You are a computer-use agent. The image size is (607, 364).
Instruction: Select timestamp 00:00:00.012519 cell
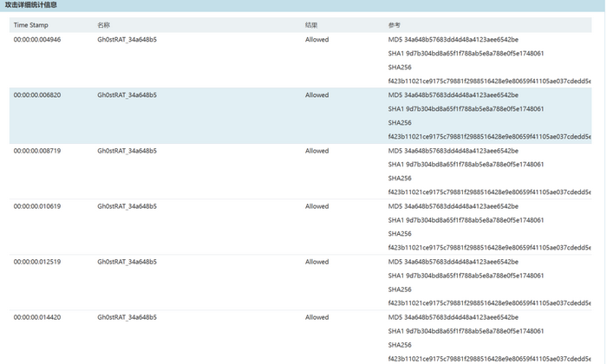37,262
